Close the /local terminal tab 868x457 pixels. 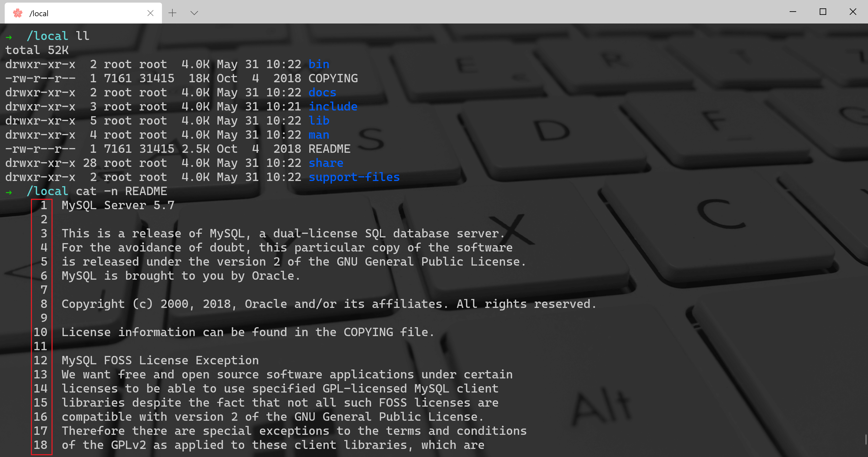pos(150,13)
